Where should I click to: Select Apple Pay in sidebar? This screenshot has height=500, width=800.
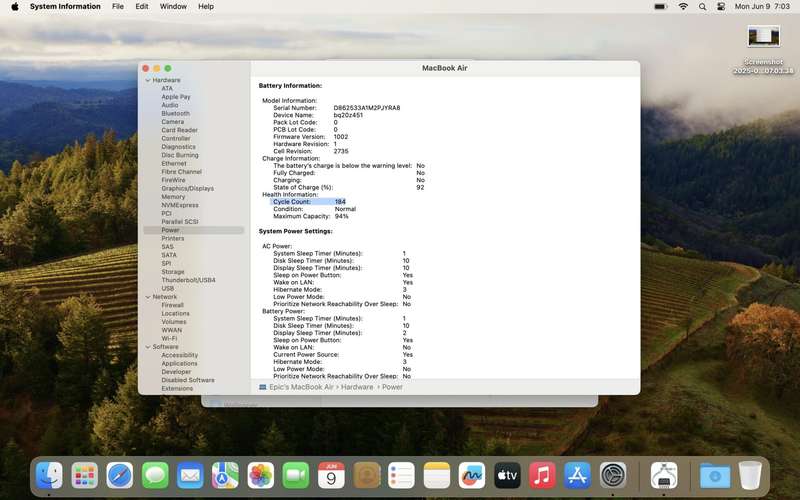tap(176, 97)
